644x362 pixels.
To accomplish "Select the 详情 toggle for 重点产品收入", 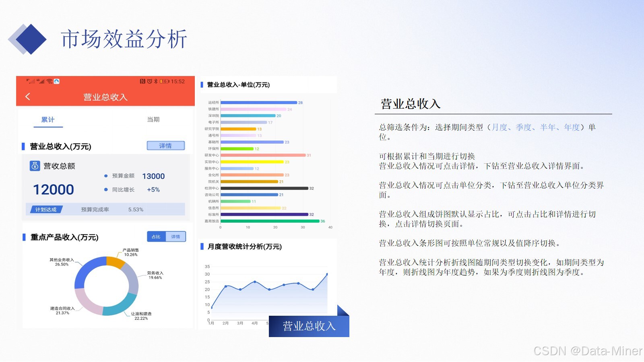I will point(175,237).
